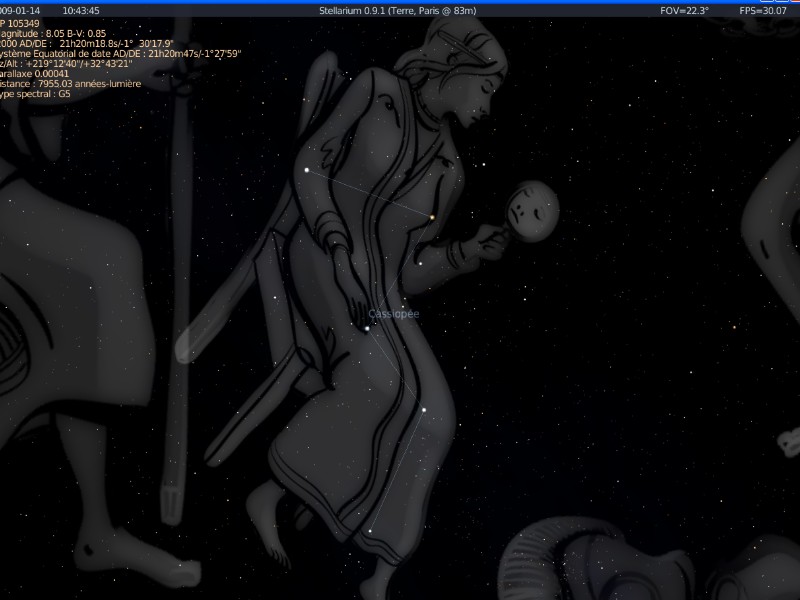The width and height of the screenshot is (800, 600).
Task: Click the date 2009-01-14 in the top bar
Action: tap(20, 11)
